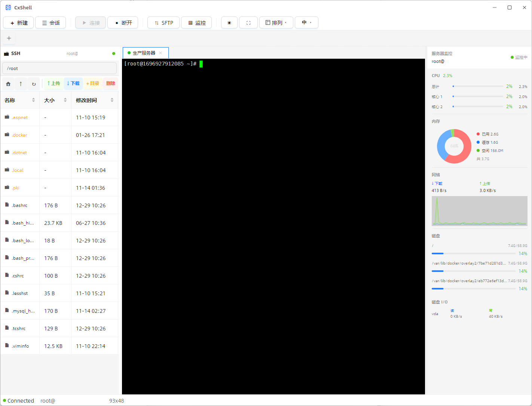Open the 排列 layout dropdown
This screenshot has width=532, height=406.
click(x=276, y=23)
